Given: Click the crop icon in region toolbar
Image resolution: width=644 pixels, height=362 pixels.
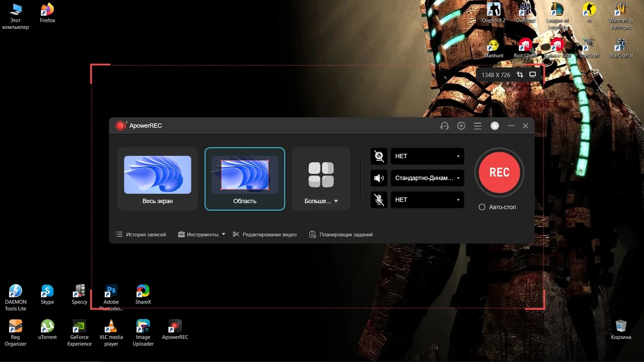Looking at the screenshot, I should point(519,75).
